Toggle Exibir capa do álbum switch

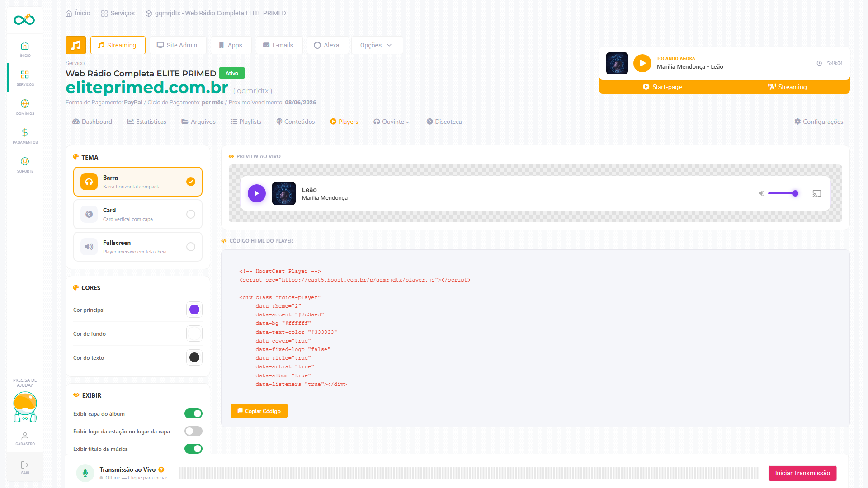tap(193, 413)
